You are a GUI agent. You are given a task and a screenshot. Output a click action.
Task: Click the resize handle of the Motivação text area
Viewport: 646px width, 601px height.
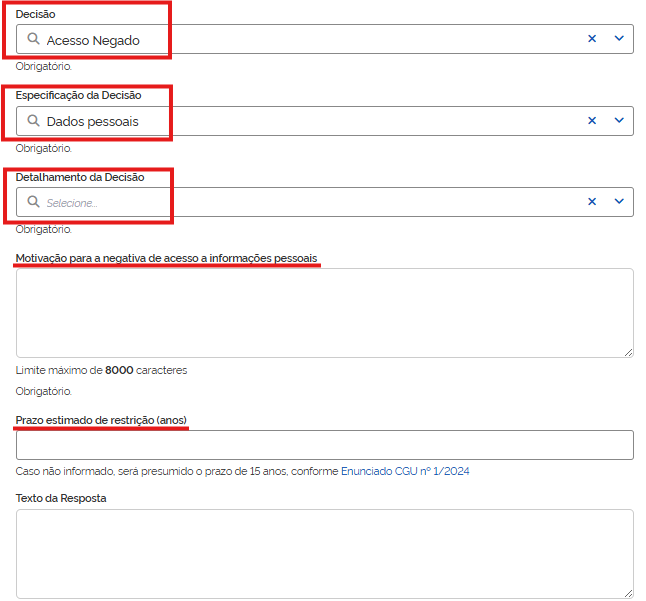628,352
